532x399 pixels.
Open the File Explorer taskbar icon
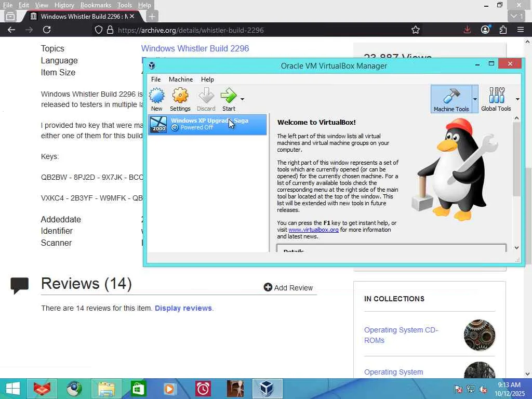click(107, 389)
